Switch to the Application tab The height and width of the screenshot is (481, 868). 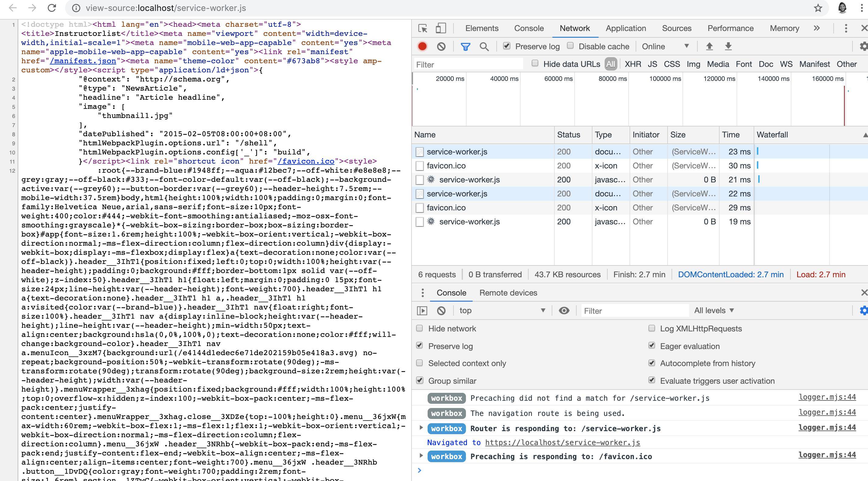click(626, 28)
